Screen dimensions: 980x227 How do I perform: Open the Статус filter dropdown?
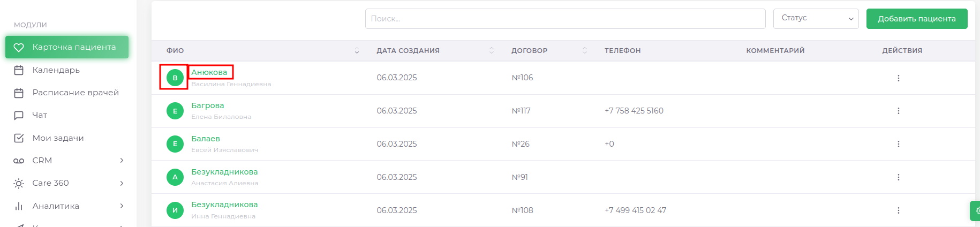click(816, 19)
